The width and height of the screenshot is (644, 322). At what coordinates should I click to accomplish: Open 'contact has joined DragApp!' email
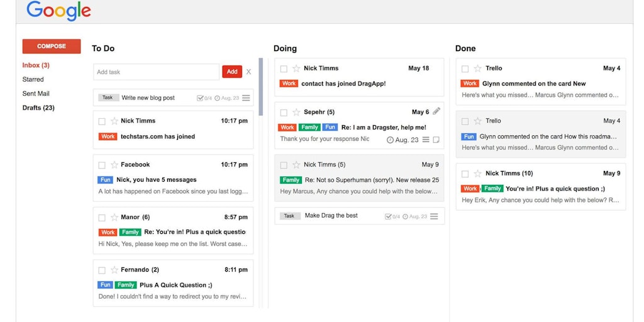point(343,84)
